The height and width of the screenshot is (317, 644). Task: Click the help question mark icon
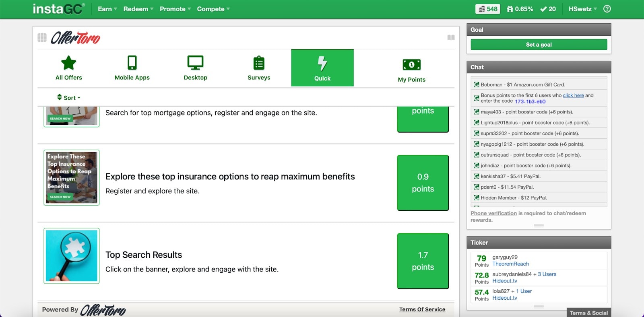click(607, 9)
